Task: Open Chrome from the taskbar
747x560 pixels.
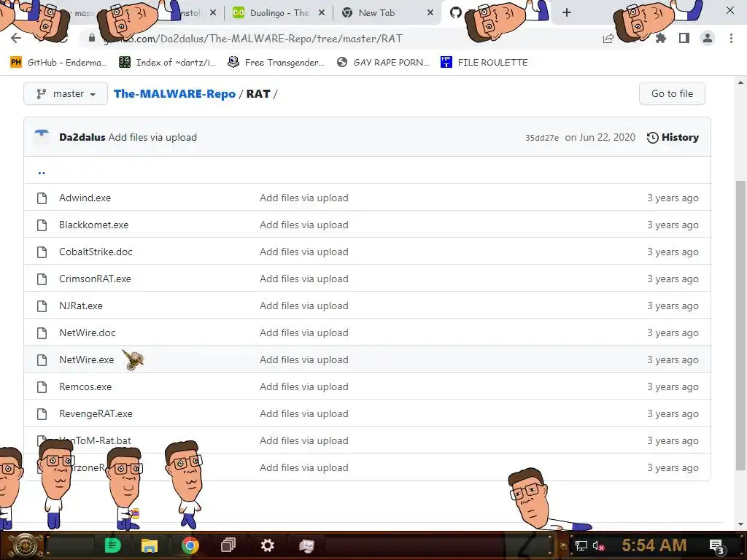Action: click(x=190, y=545)
